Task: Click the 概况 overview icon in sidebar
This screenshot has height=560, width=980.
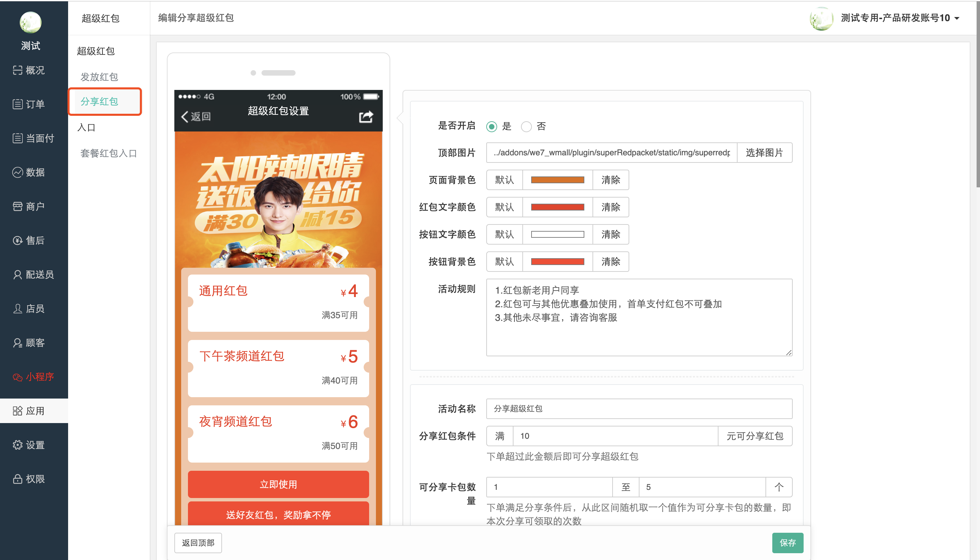Action: (18, 70)
